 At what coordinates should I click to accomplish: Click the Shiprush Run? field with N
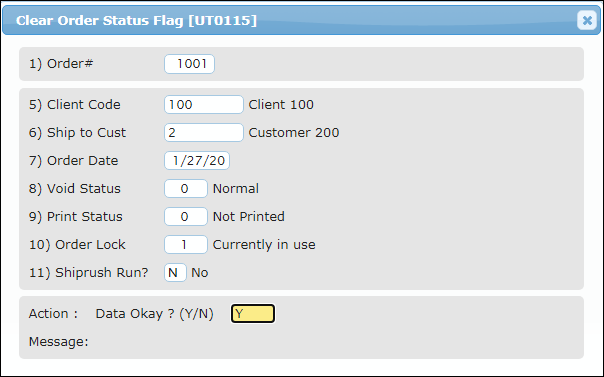(175, 273)
